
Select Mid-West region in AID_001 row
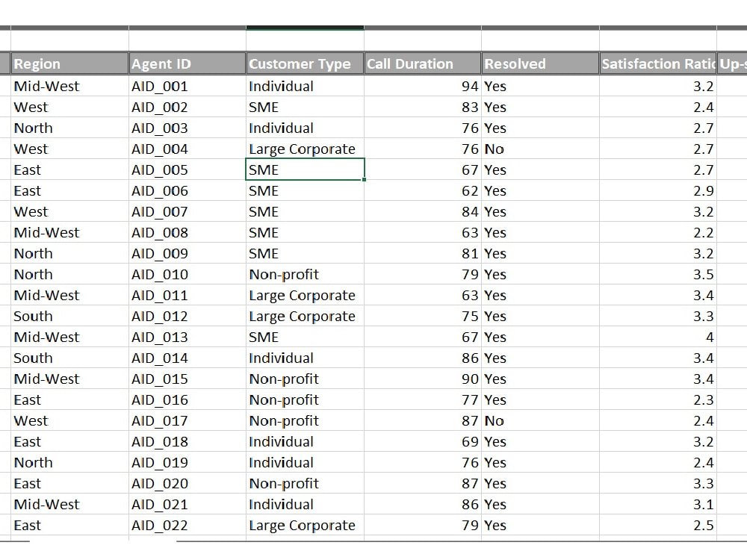[x=69, y=86]
